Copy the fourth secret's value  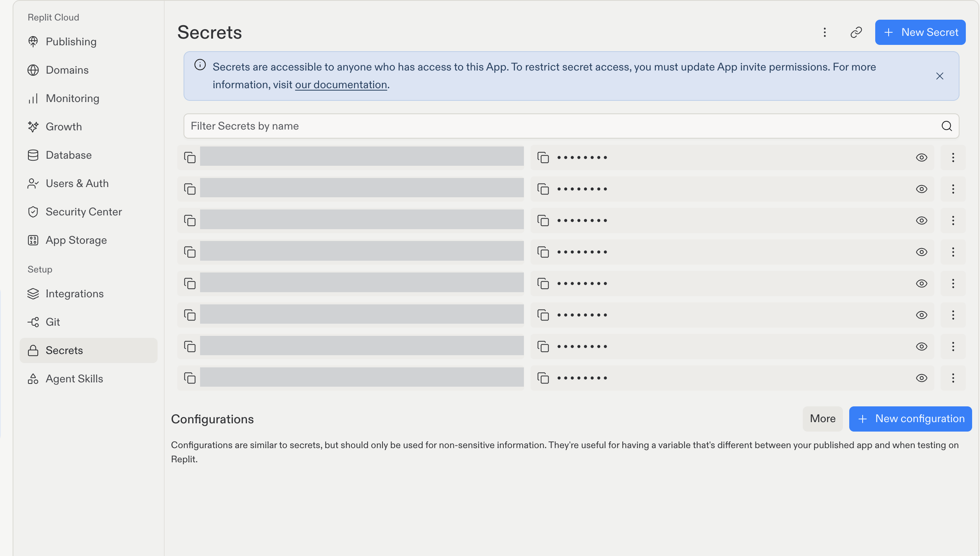click(x=543, y=252)
